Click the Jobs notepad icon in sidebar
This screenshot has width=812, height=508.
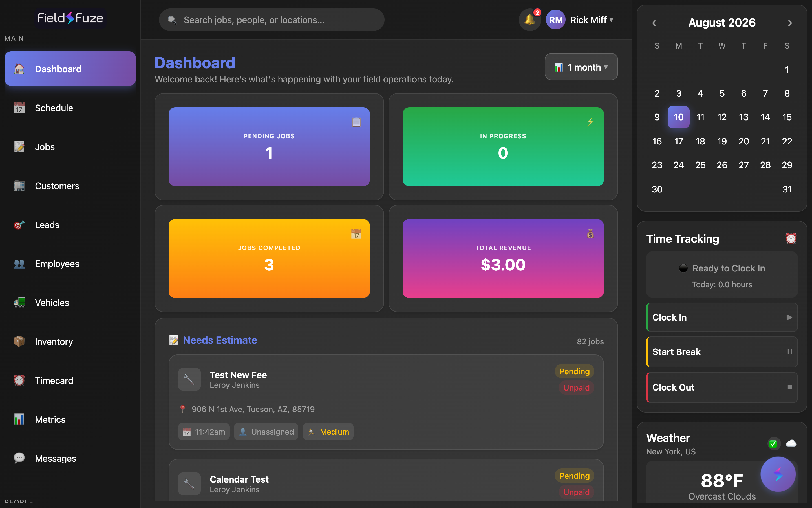click(x=19, y=147)
